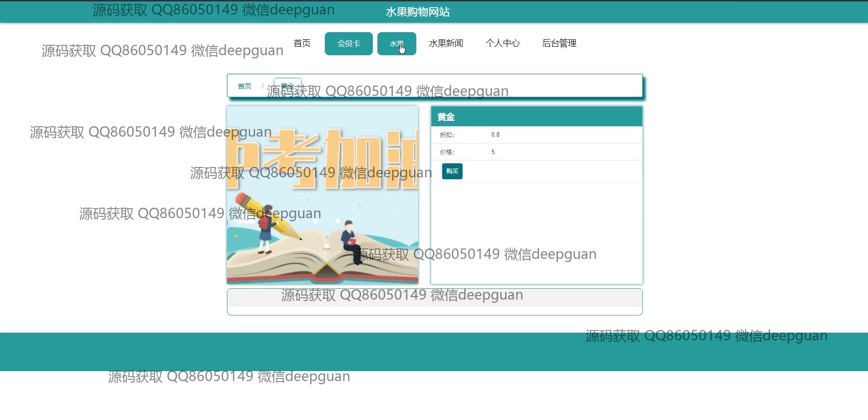This screenshot has width=868, height=420.
Task: Click the discount value 0.8
Action: tap(495, 135)
